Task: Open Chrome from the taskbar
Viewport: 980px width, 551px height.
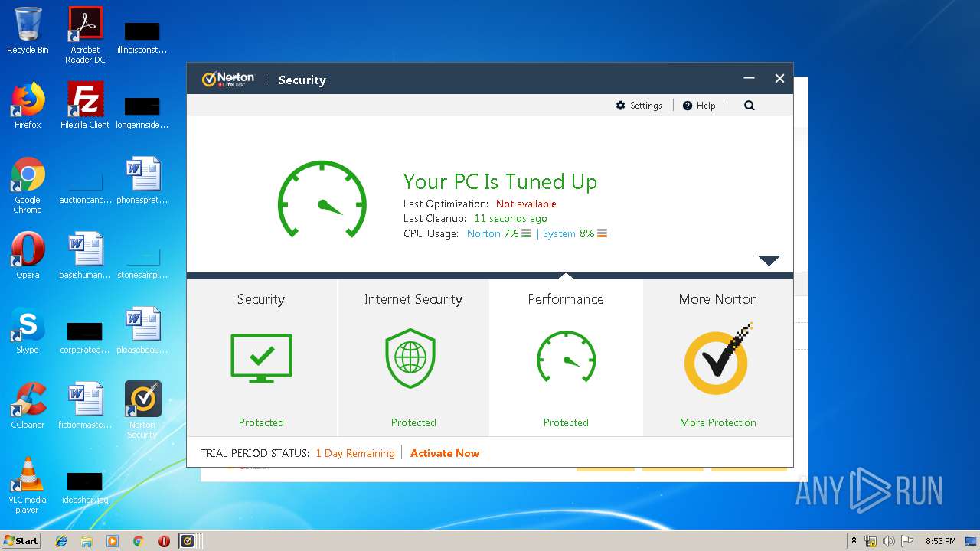Action: (x=138, y=541)
